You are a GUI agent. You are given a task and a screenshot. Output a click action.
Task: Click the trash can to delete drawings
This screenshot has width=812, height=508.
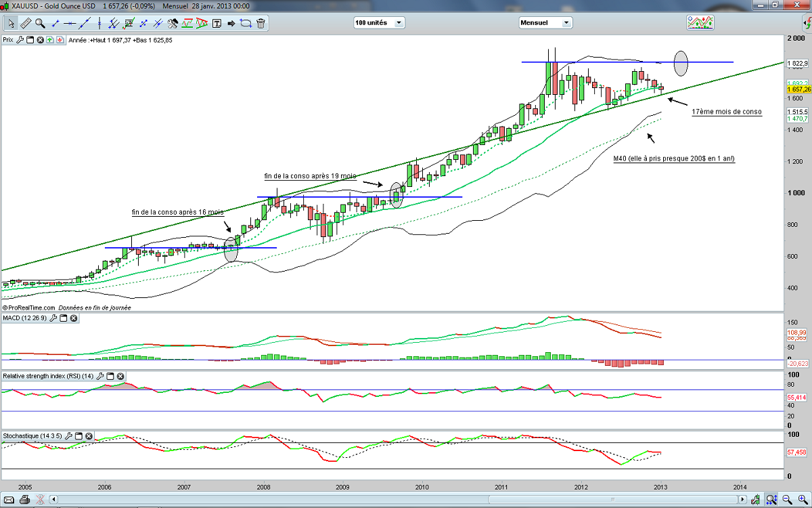[261, 23]
